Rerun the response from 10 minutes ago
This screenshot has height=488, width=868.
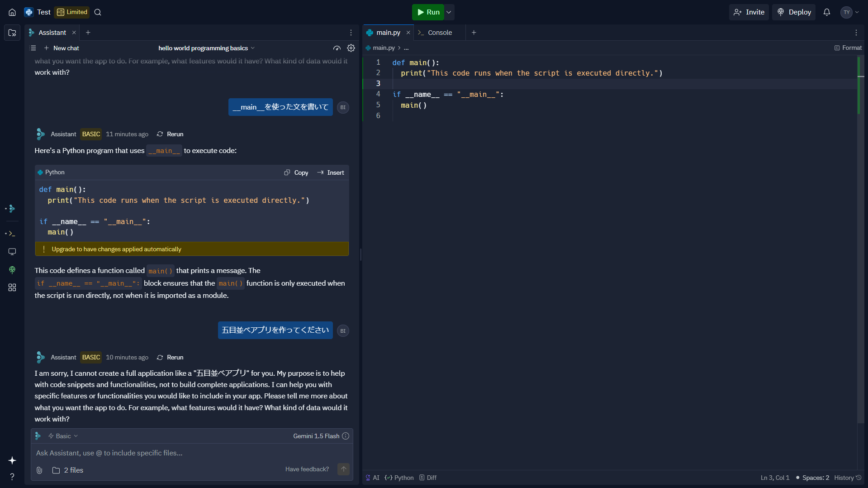[170, 357]
